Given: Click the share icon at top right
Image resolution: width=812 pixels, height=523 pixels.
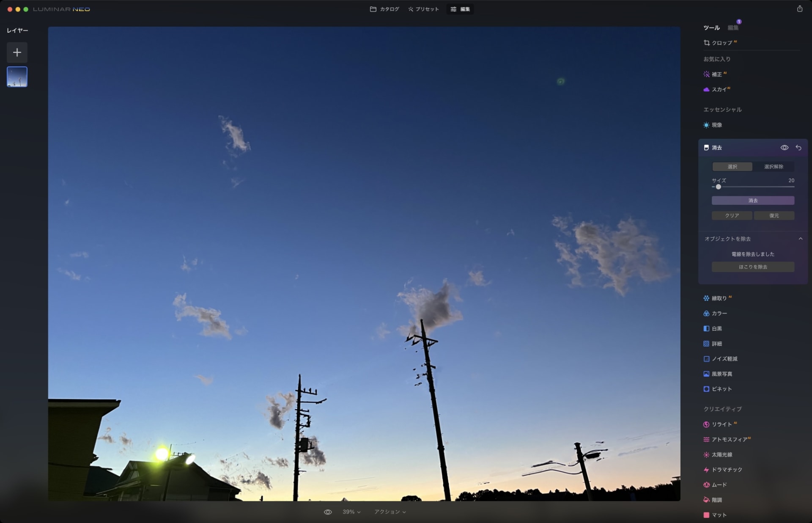Looking at the screenshot, I should (799, 9).
